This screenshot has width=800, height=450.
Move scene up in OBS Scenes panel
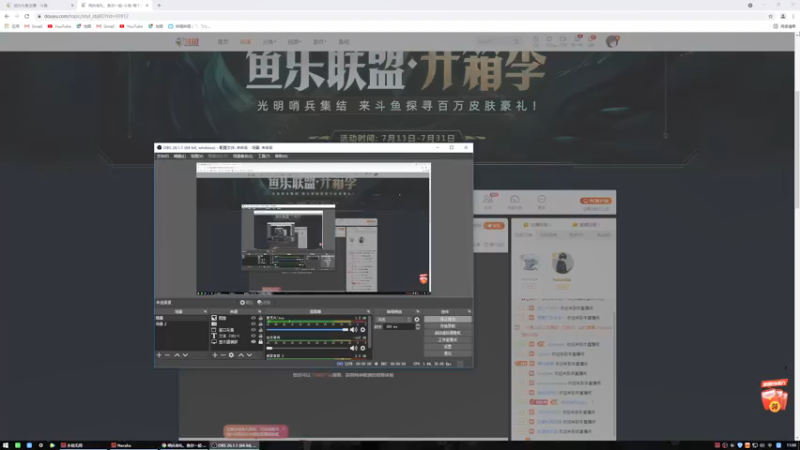(x=177, y=355)
